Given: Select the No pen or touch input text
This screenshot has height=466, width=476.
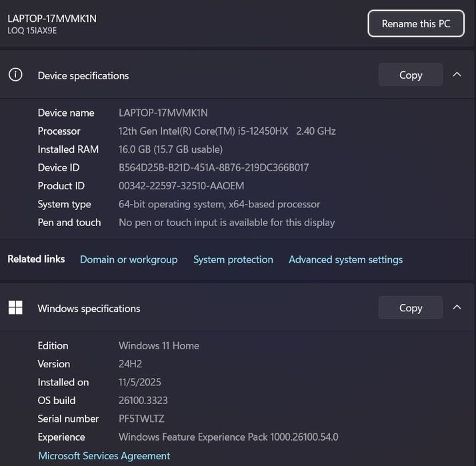Looking at the screenshot, I should [227, 223].
